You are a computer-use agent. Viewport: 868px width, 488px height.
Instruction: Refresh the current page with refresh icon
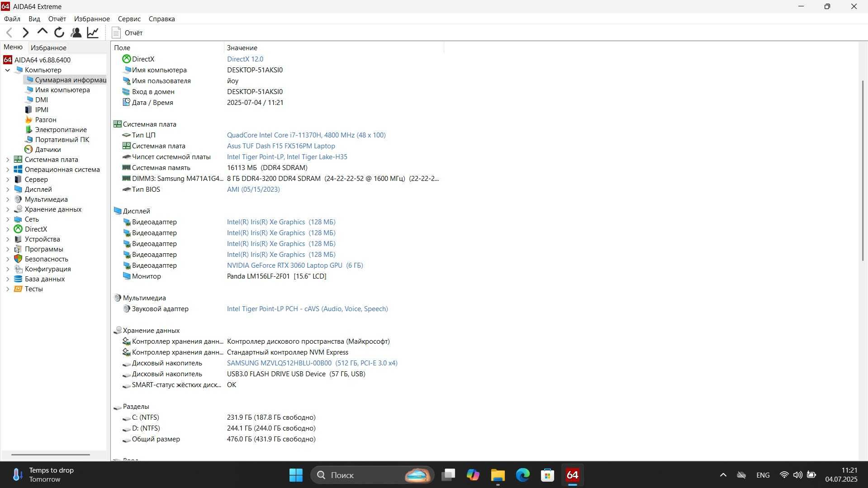pos(59,33)
